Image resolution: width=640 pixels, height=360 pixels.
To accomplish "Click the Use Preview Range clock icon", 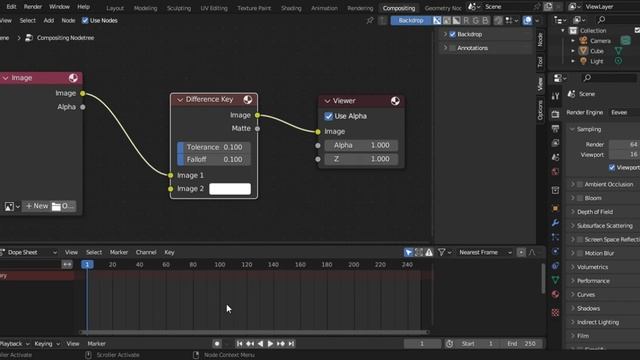I will click(449, 344).
